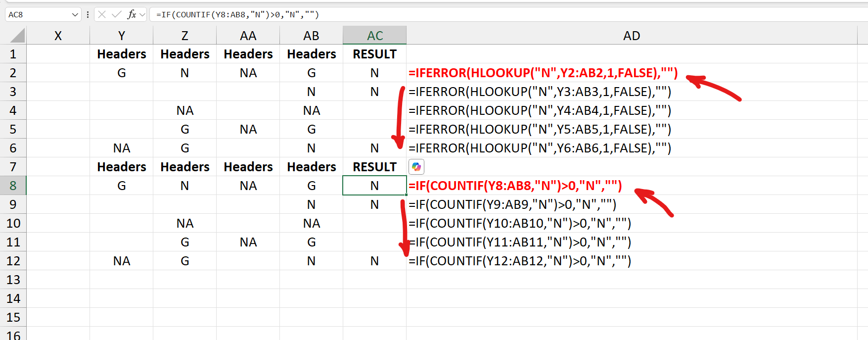The height and width of the screenshot is (340, 868).
Task: Expand the formula bar function dropdown
Action: (142, 14)
